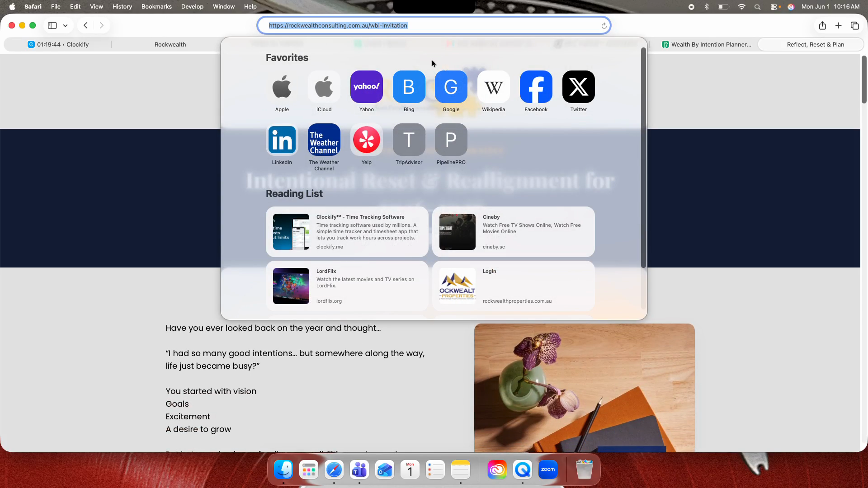Click the Bluetooth menu bar icon
Screen dimensions: 868x488
point(707,7)
